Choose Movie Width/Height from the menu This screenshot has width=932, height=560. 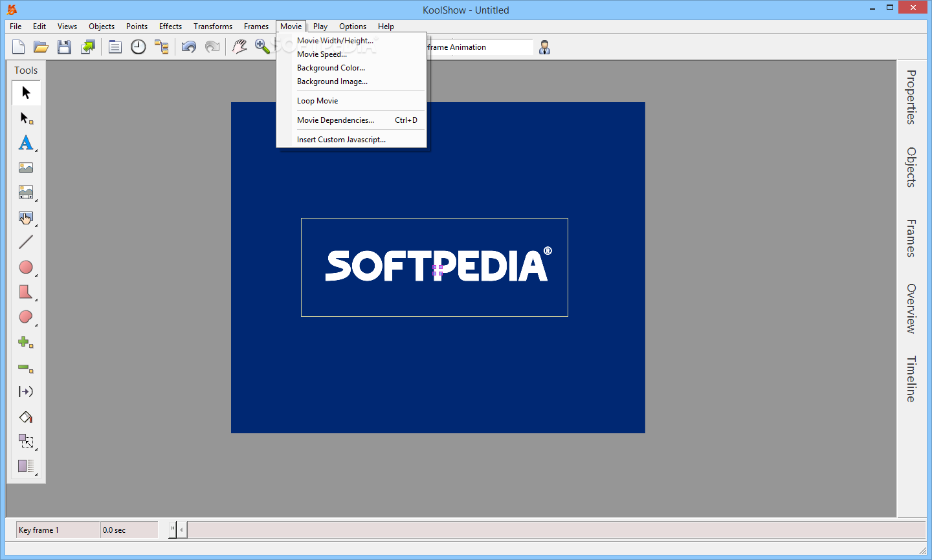pyautogui.click(x=351, y=41)
